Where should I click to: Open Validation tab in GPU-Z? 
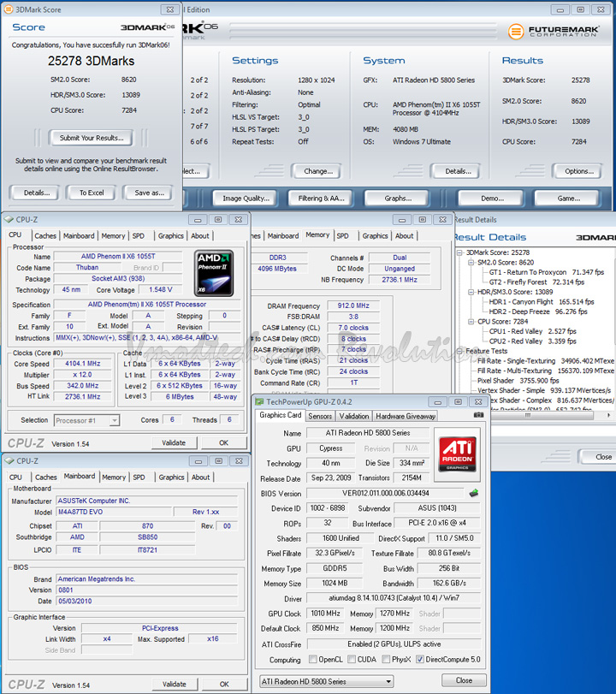pyautogui.click(x=354, y=416)
